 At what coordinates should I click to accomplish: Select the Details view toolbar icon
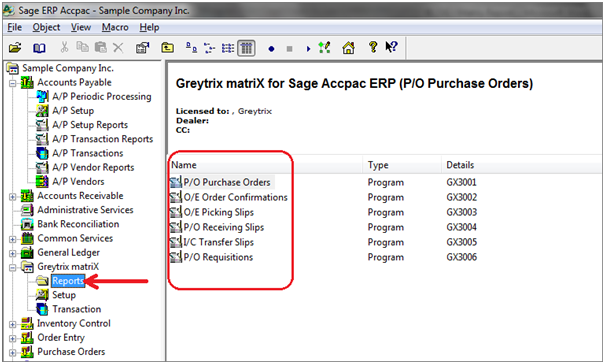coord(246,48)
